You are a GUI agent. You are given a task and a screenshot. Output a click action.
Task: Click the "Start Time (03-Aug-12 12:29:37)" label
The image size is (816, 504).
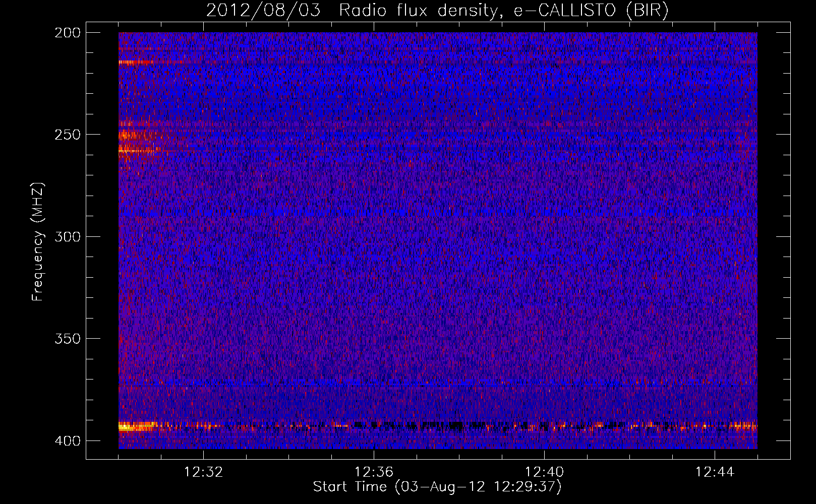[437, 487]
